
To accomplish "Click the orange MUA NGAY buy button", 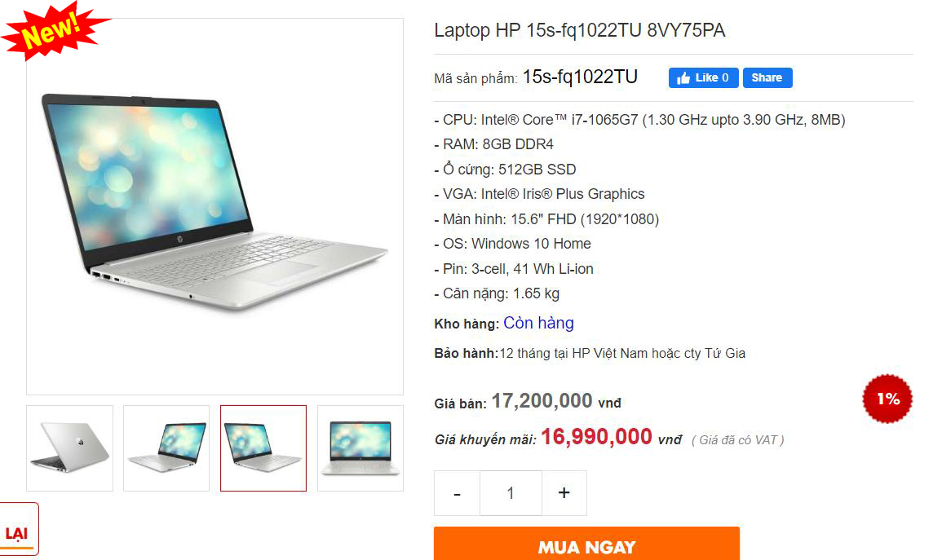I will pyautogui.click(x=587, y=545).
